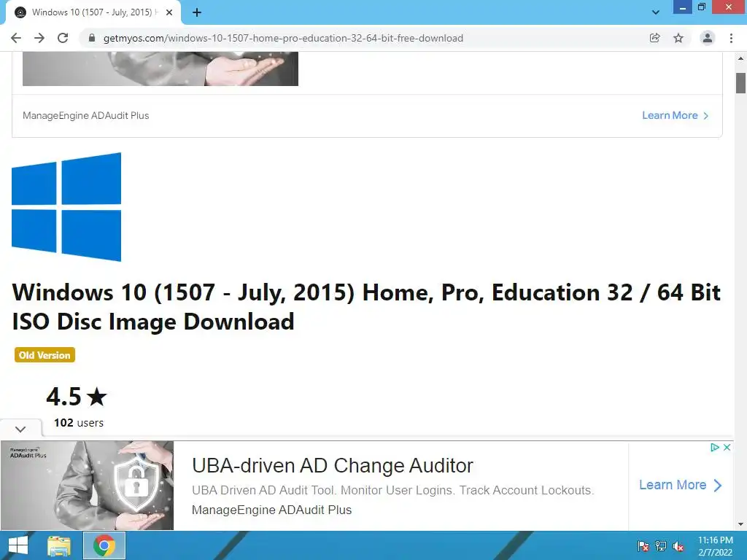Open the Action Center flag icon
The width and height of the screenshot is (747, 560).
[643, 546]
